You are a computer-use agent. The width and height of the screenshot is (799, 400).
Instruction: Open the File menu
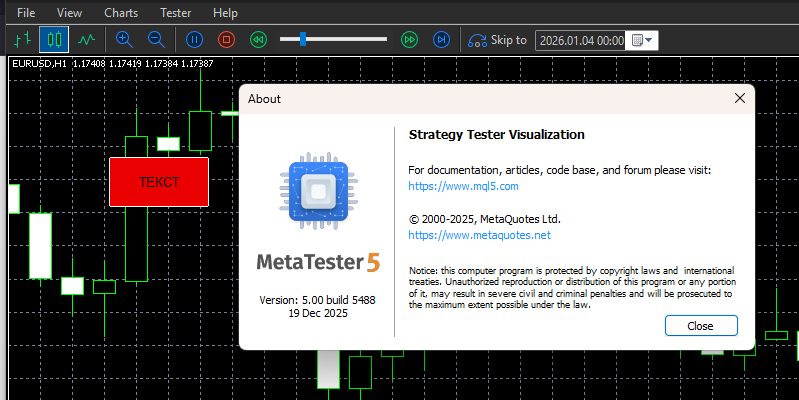26,13
